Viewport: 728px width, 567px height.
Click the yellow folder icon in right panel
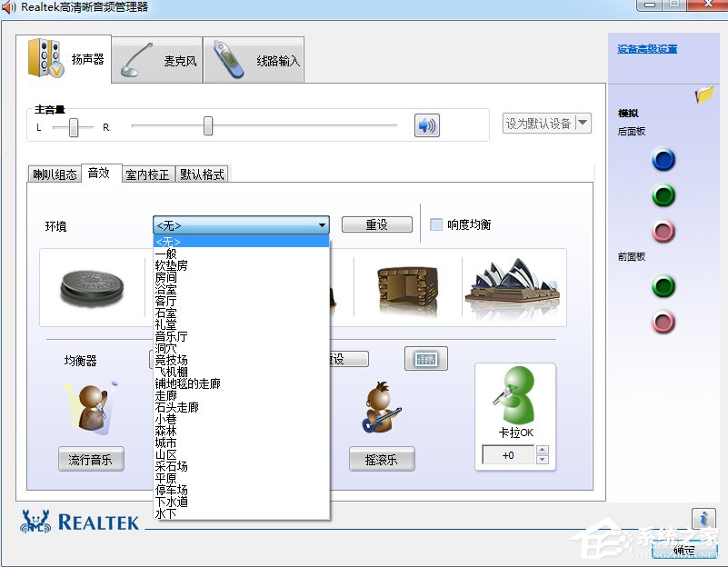pyautogui.click(x=703, y=94)
